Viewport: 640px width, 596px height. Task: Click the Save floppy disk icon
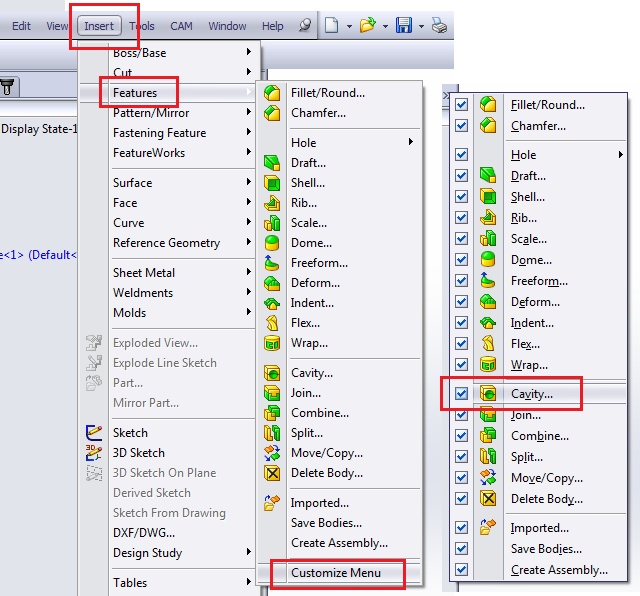pos(403,25)
